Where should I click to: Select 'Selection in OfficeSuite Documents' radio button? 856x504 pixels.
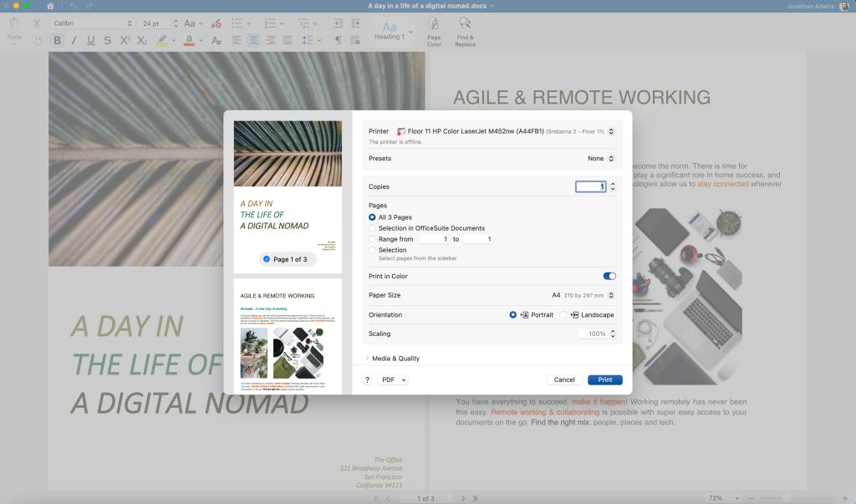point(373,228)
